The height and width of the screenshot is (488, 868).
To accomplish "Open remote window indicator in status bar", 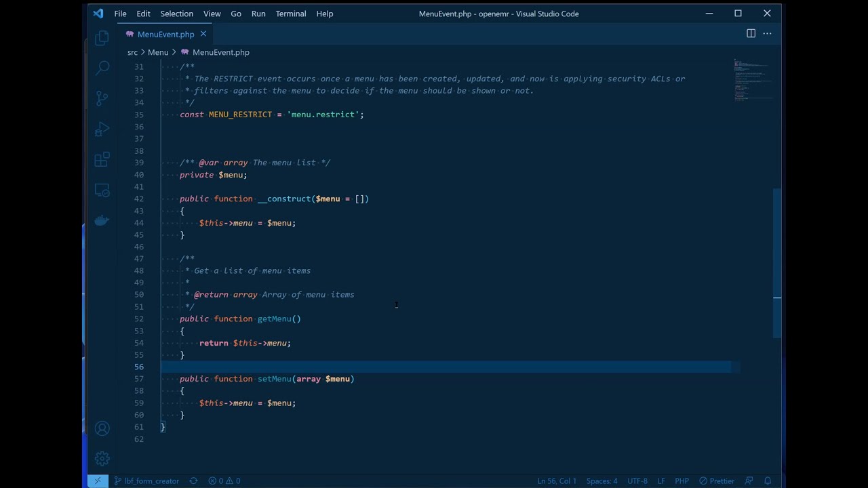I will [x=98, y=481].
